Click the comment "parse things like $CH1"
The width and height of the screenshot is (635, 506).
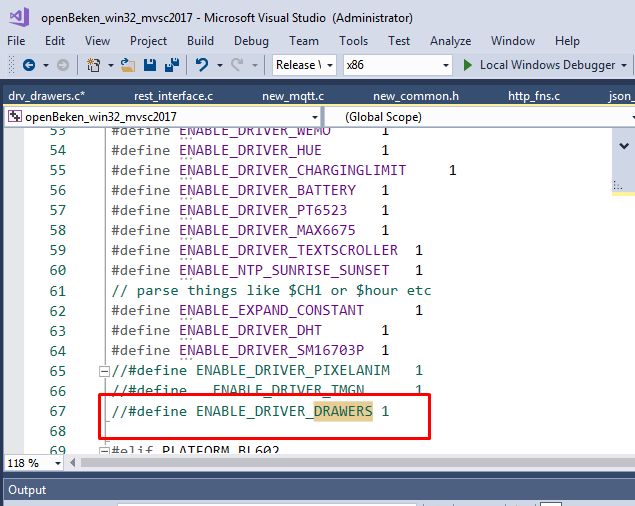pos(229,290)
